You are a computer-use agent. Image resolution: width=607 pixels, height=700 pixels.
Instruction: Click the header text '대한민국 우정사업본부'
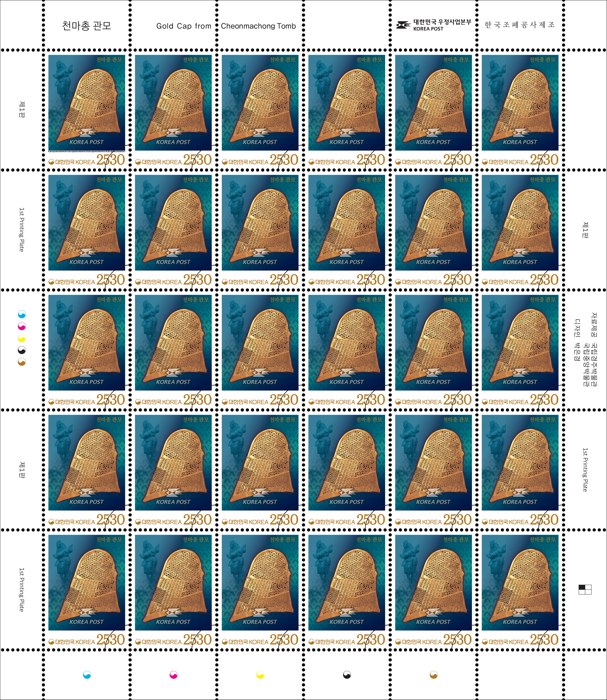[442, 22]
